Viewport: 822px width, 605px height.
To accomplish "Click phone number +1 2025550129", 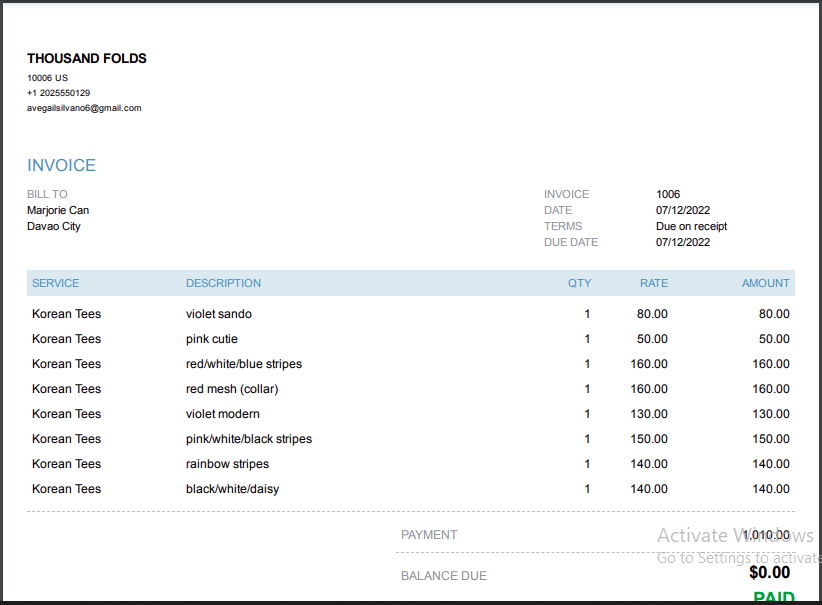I will pos(58,93).
